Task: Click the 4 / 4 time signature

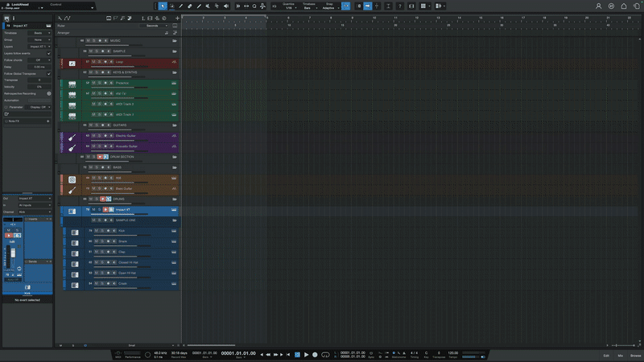Action: pos(415,353)
